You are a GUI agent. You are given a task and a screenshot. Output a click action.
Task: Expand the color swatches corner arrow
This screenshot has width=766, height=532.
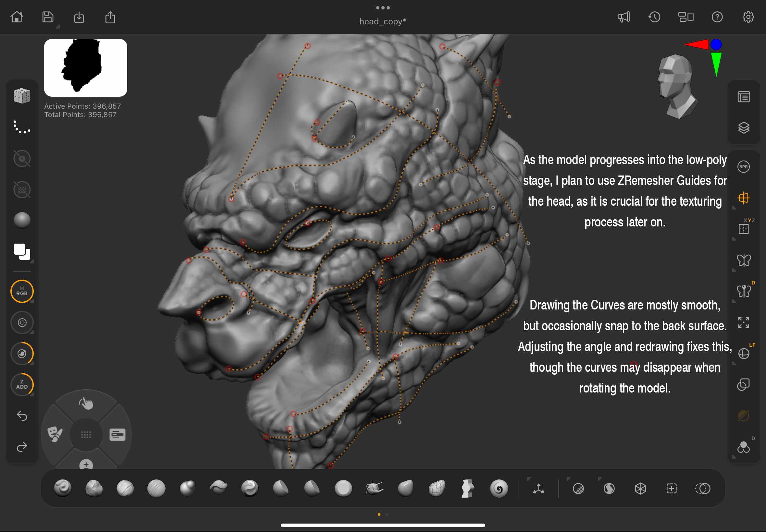pos(32,262)
